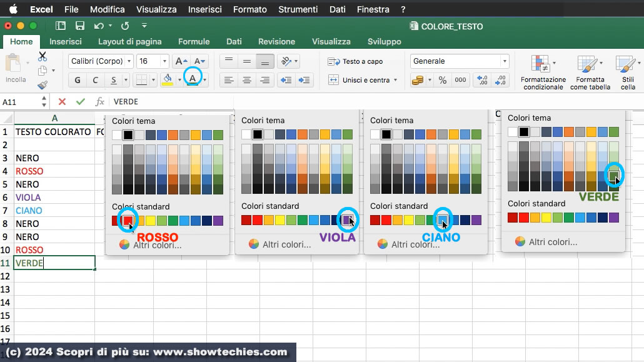
Task: Apply currency format with the coins icon
Action: pos(418,80)
